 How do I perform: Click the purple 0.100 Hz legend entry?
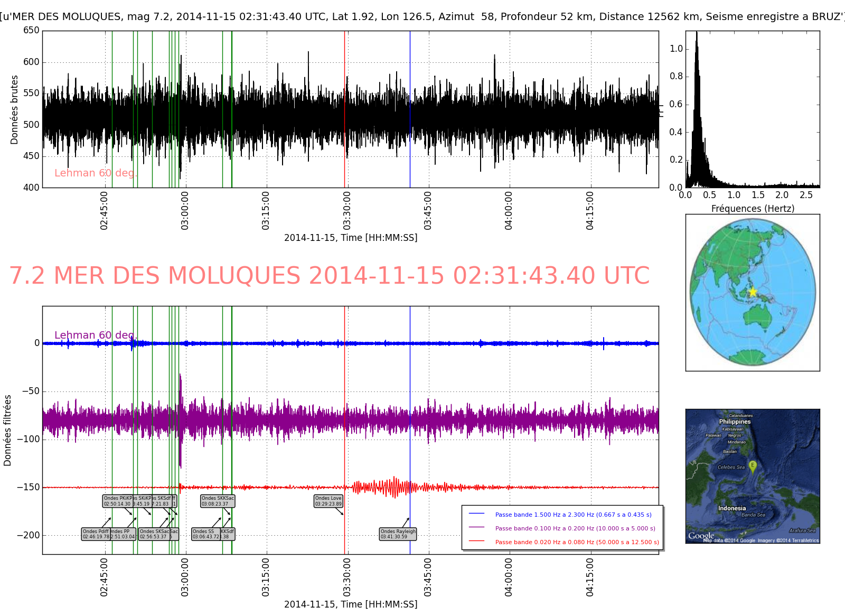point(575,528)
